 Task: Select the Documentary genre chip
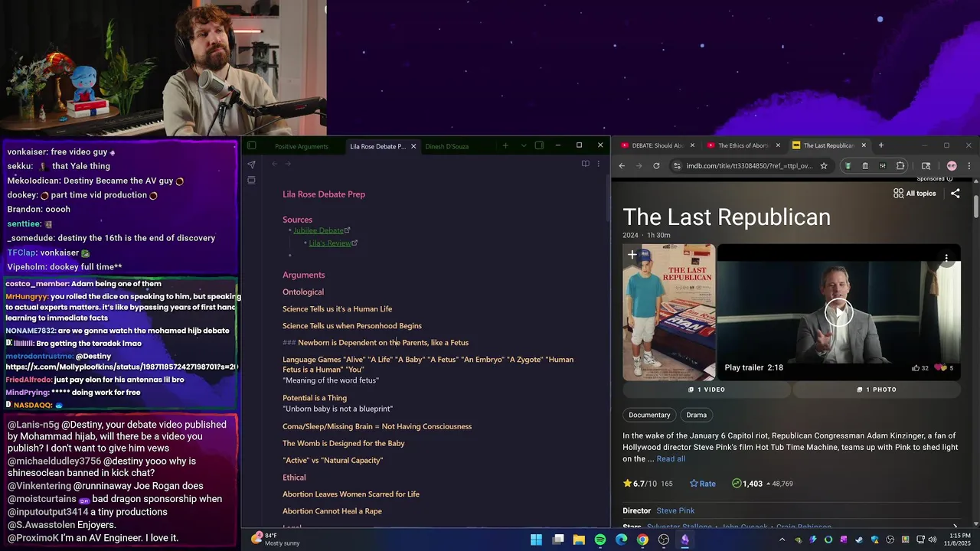coord(649,415)
